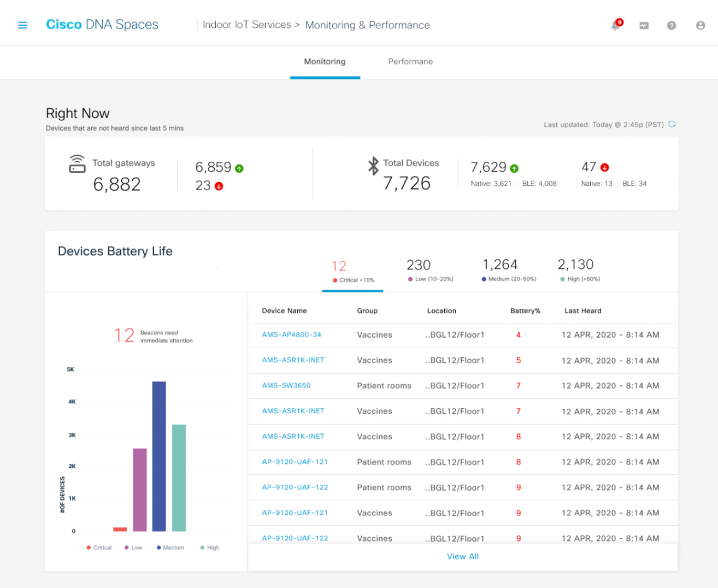Select the Monitoring tab
This screenshot has height=588, width=718.
(x=325, y=62)
